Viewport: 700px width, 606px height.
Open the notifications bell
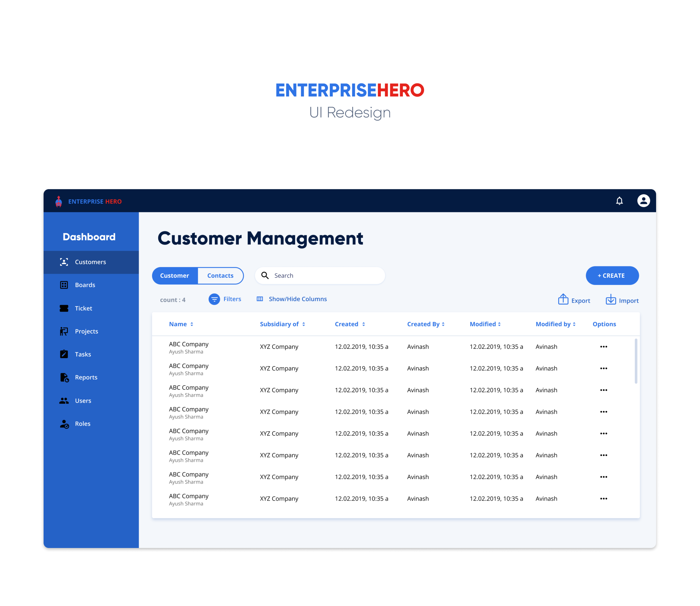(619, 201)
